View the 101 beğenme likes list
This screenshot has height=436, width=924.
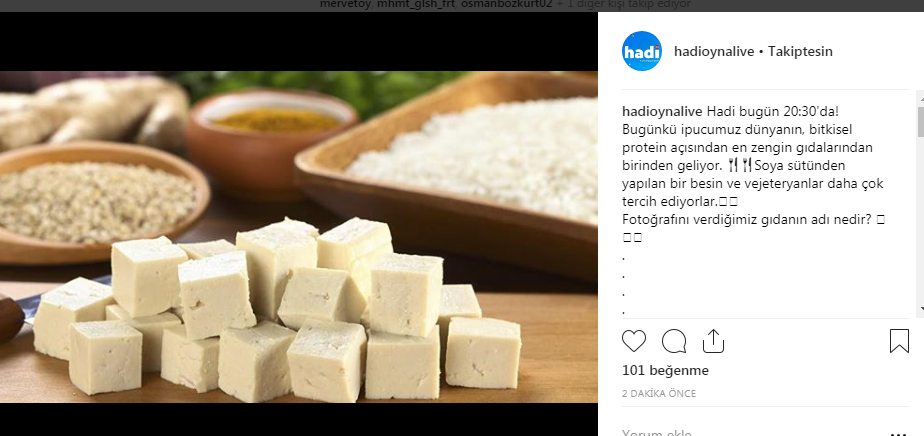pos(665,370)
